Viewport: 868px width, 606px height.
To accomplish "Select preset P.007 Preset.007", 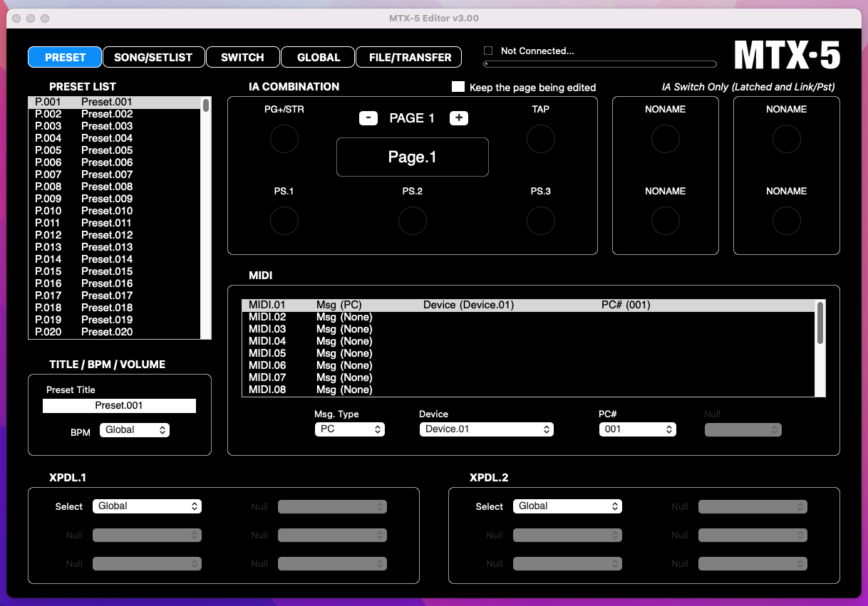I will pos(115,174).
